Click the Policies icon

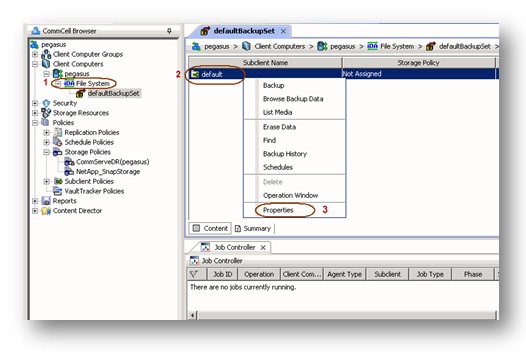click(46, 122)
